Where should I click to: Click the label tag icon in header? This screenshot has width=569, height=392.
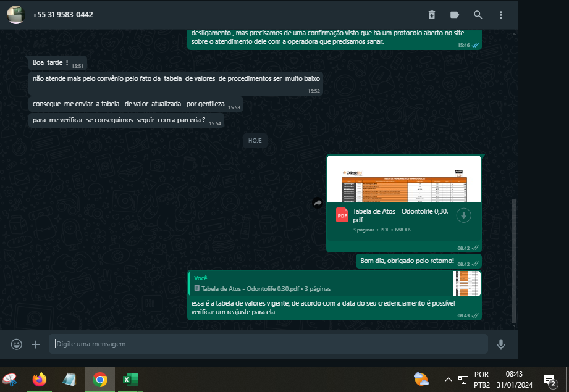tap(455, 15)
